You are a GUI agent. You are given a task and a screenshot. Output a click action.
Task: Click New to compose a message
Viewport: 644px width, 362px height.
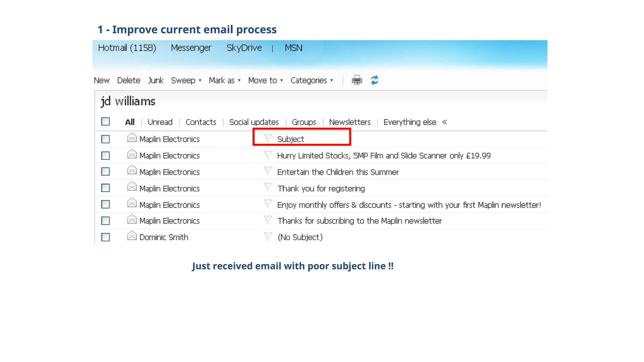pos(102,80)
